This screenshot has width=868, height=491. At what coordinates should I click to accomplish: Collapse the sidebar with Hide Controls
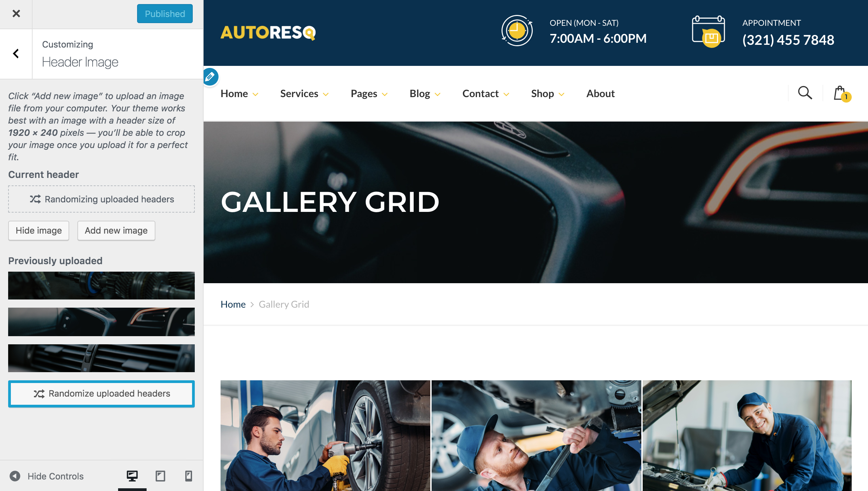coord(46,476)
